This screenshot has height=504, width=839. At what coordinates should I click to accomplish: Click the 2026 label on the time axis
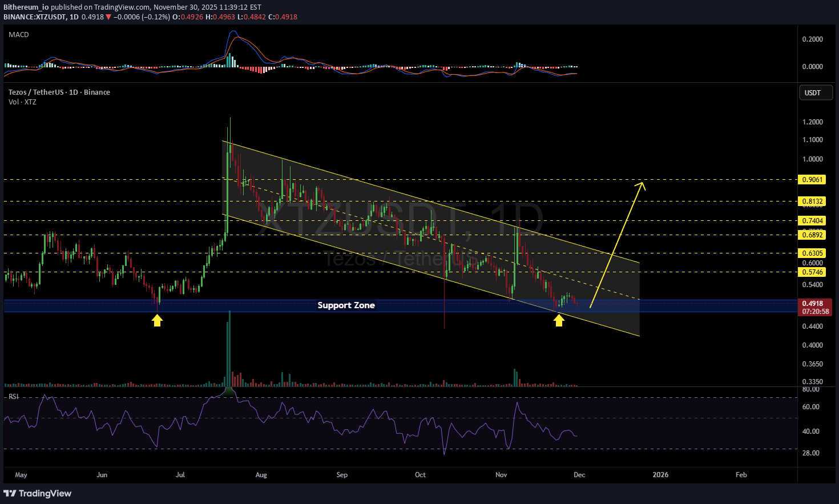point(660,474)
